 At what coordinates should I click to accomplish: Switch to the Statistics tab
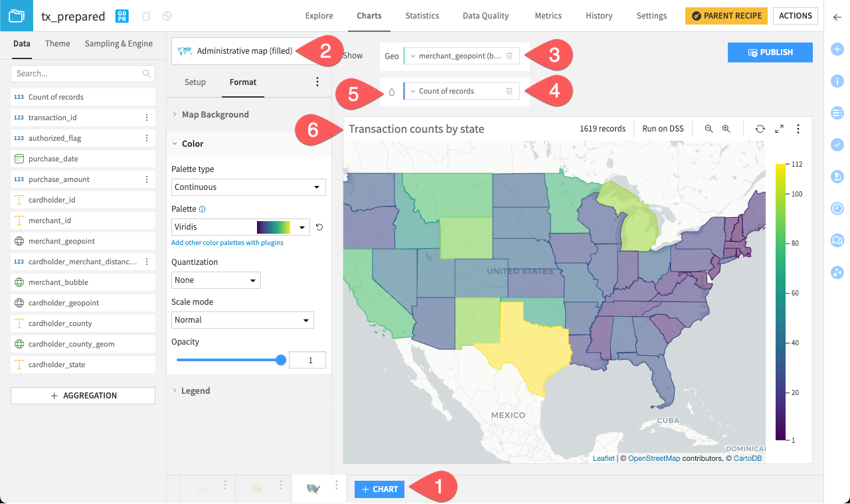(422, 15)
